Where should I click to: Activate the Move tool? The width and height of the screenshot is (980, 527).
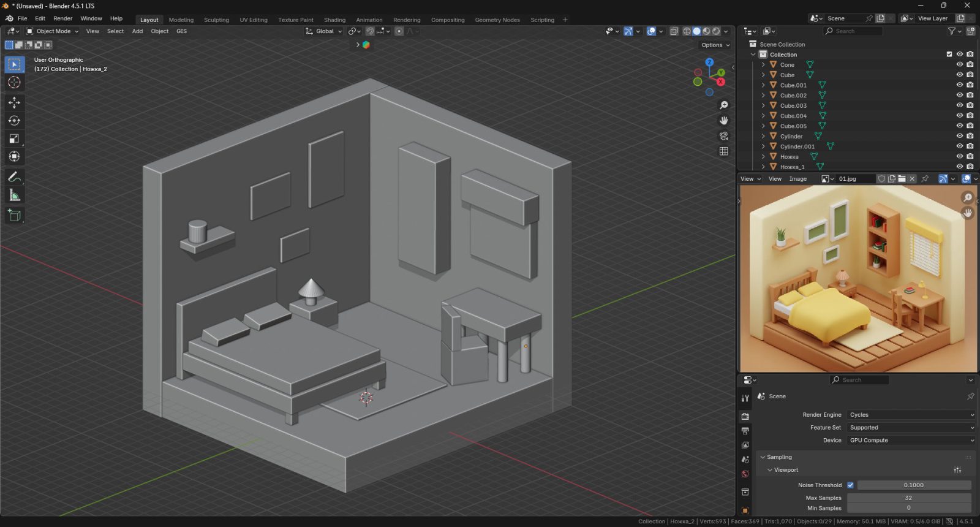coord(14,102)
